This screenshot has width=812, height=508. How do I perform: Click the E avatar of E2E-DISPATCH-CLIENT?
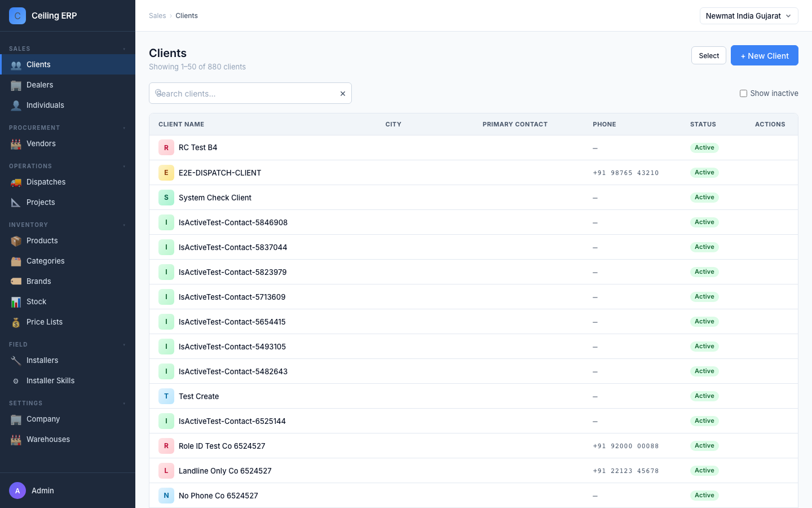[x=166, y=173]
